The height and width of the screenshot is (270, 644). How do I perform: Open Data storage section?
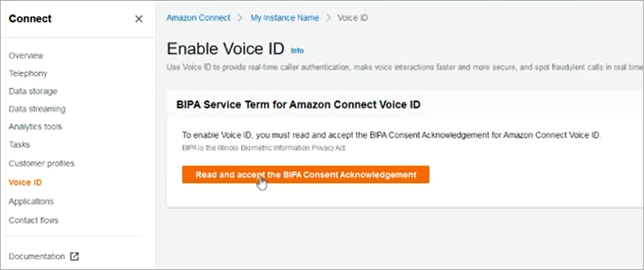[x=32, y=91]
